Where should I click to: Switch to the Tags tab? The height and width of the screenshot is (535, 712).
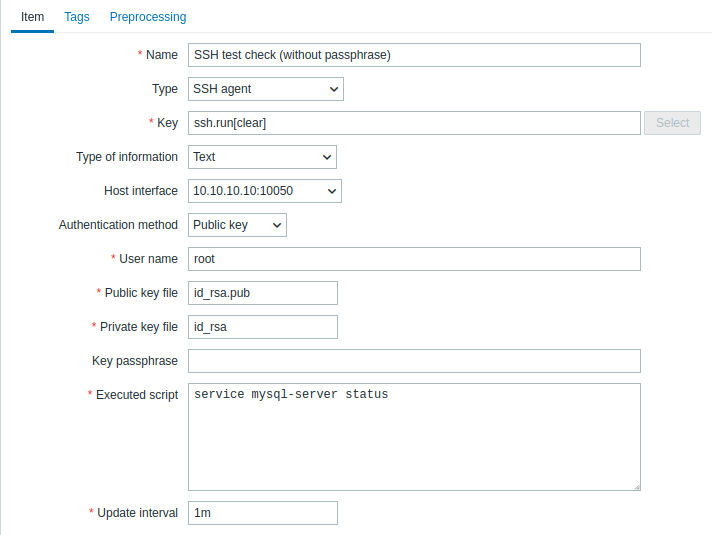77,17
